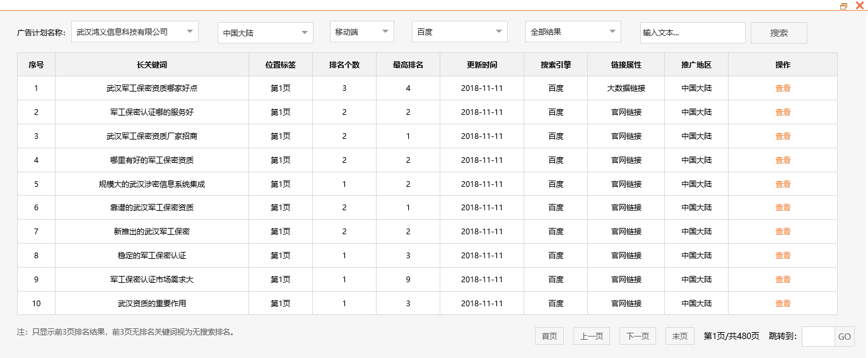Select keyword cell 靠谱的武汉军工保密资质

coord(152,208)
